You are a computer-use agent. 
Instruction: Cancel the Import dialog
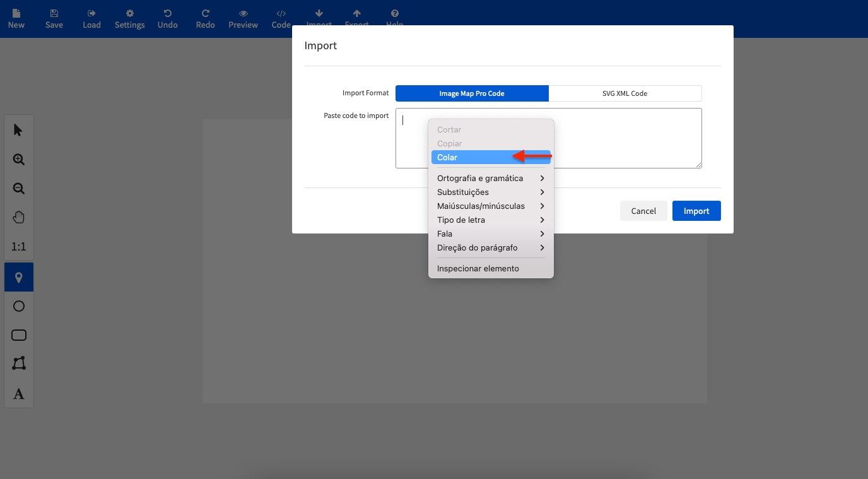643,211
